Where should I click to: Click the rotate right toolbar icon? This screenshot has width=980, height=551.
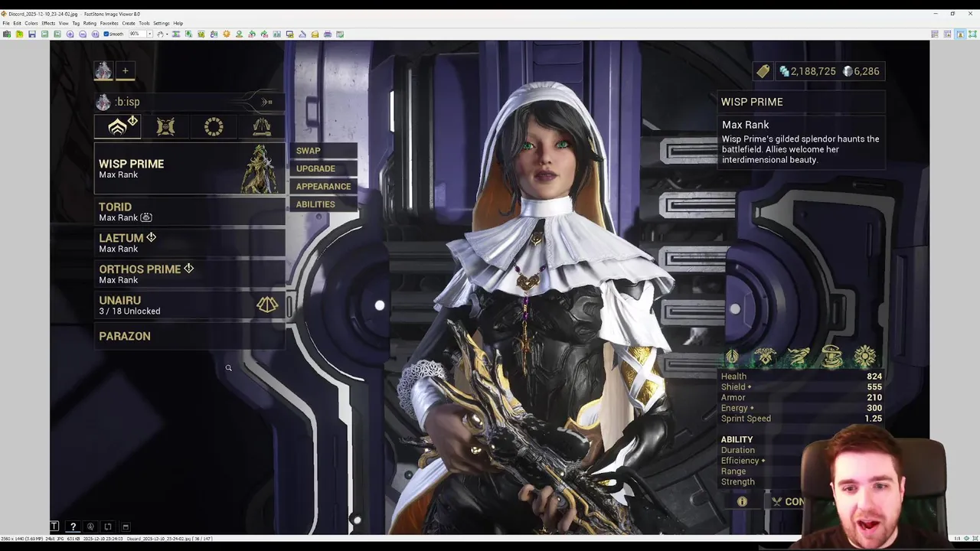pos(264,34)
